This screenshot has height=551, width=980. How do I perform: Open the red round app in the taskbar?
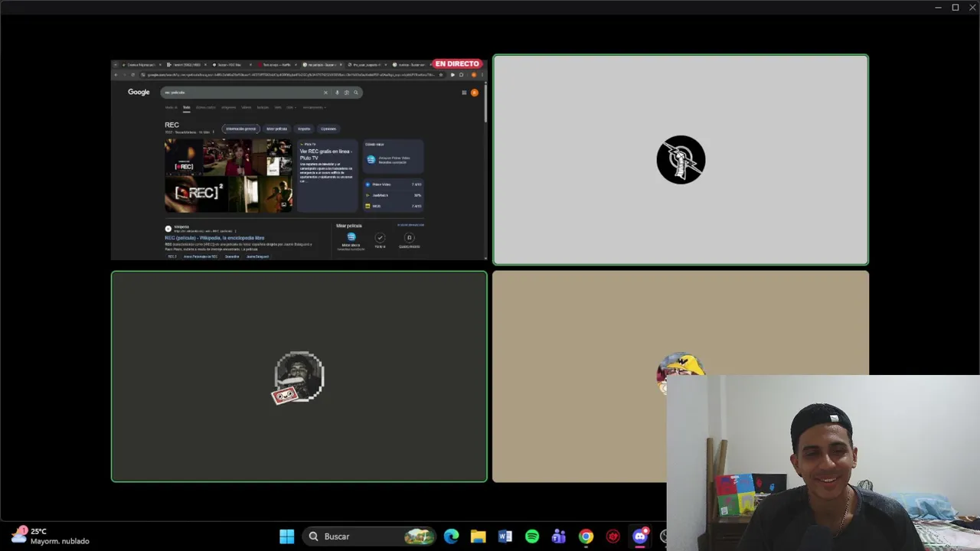point(612,536)
